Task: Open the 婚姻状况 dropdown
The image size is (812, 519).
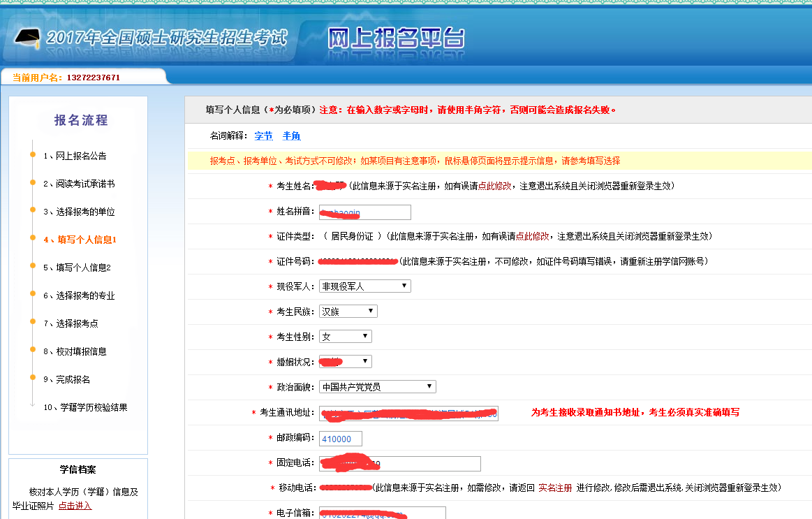Action: tap(345, 362)
